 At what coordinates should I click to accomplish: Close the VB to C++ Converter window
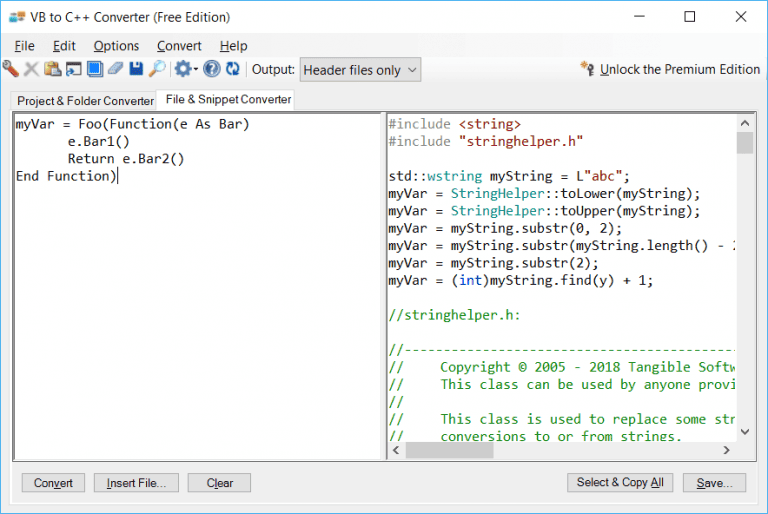[x=741, y=17]
